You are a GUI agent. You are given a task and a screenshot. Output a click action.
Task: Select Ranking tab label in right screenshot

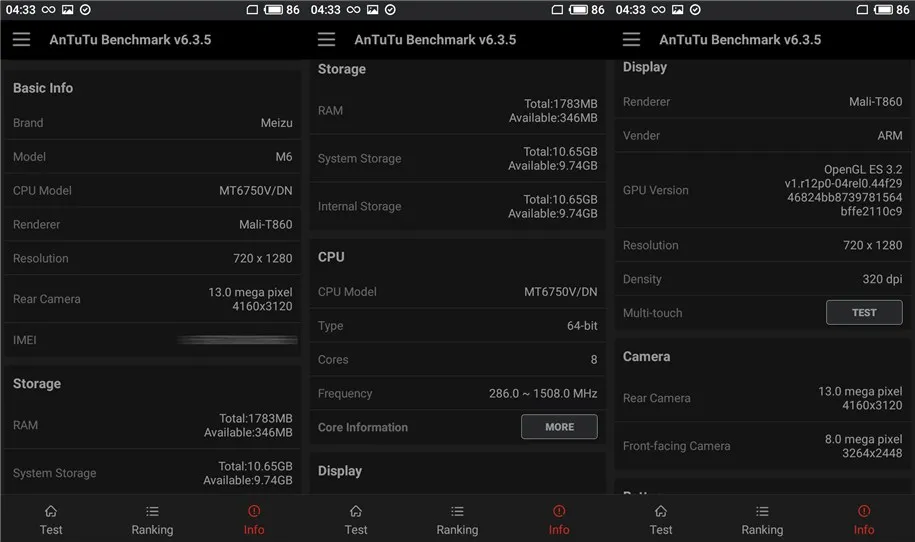pyautogui.click(x=762, y=530)
